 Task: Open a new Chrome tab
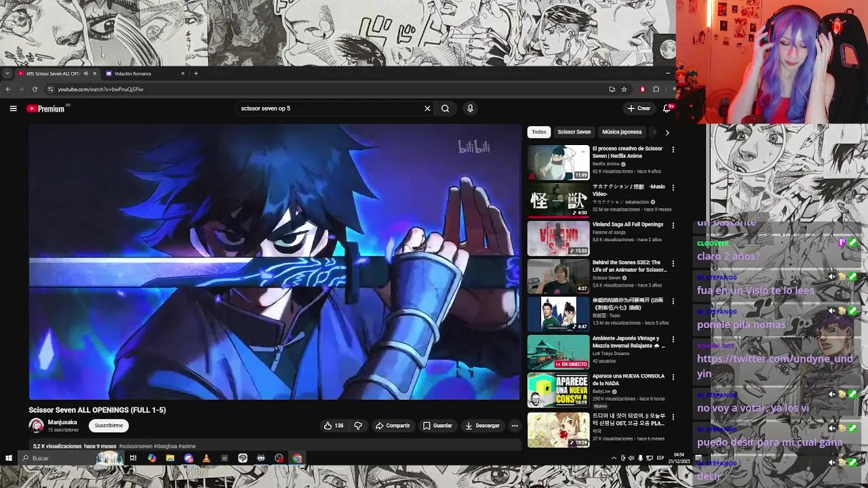[196, 73]
